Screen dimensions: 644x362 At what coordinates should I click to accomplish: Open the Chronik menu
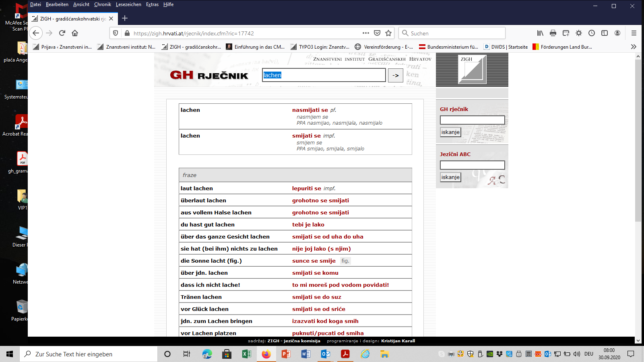coord(102,4)
